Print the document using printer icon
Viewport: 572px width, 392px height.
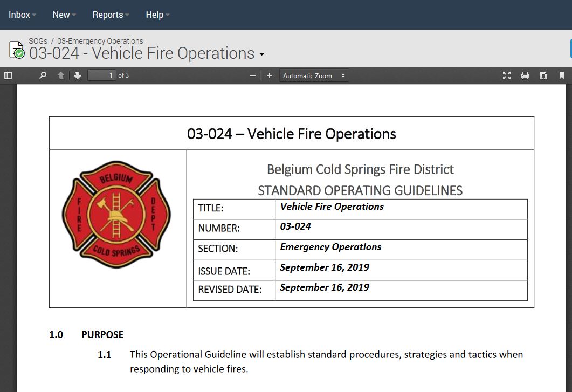click(x=525, y=75)
